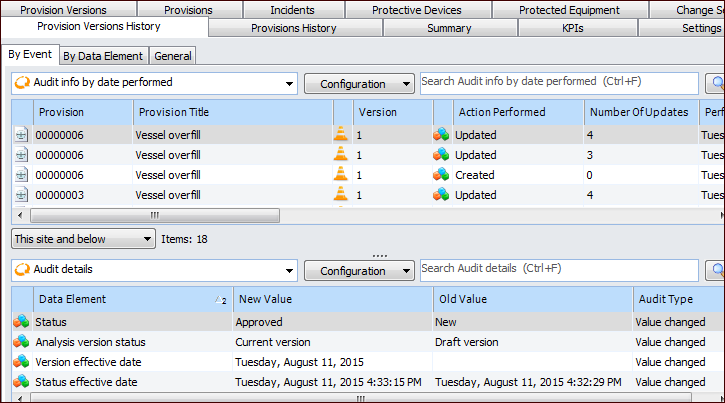
Task: Open the Audit details view dropdown
Action: tap(289, 270)
